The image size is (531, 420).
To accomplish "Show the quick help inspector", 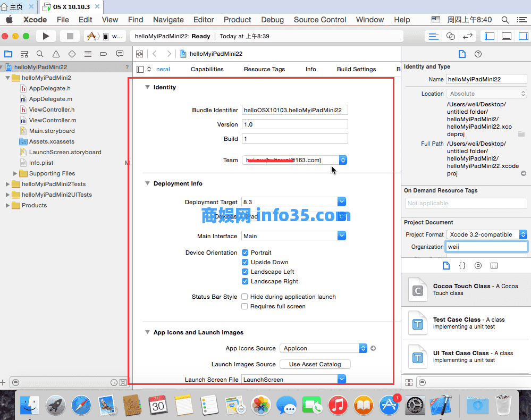I will (478, 54).
